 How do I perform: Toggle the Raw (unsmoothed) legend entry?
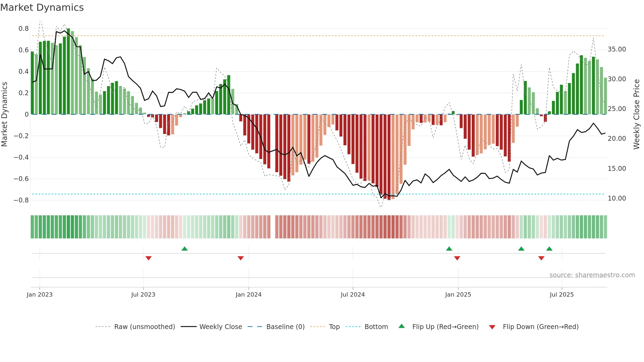[x=135, y=327]
